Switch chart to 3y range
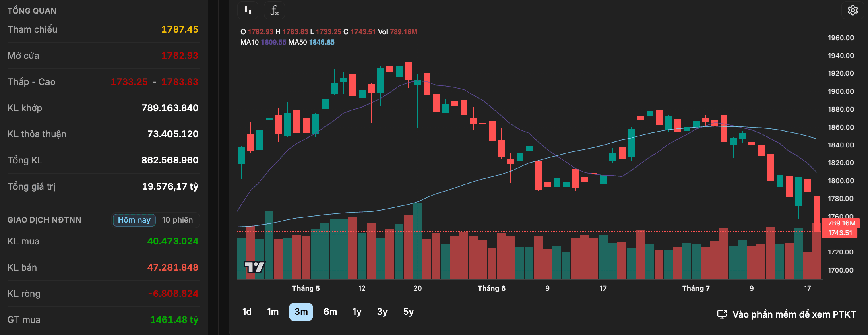This screenshot has height=335, width=868. (382, 312)
